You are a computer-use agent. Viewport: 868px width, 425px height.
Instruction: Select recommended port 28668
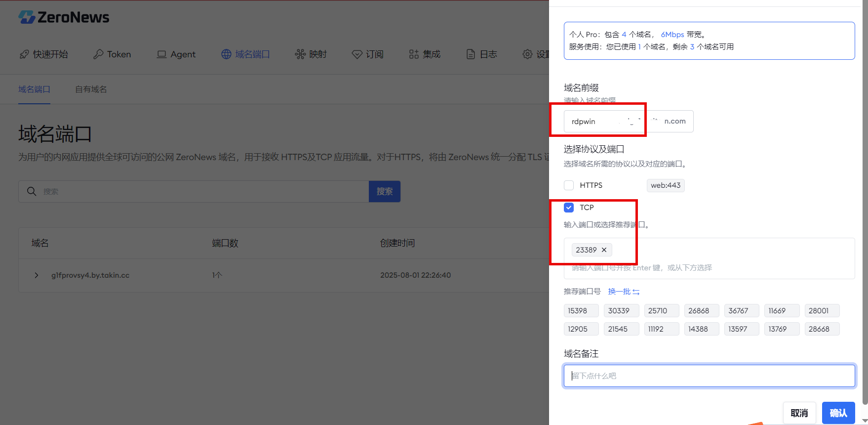(x=822, y=329)
